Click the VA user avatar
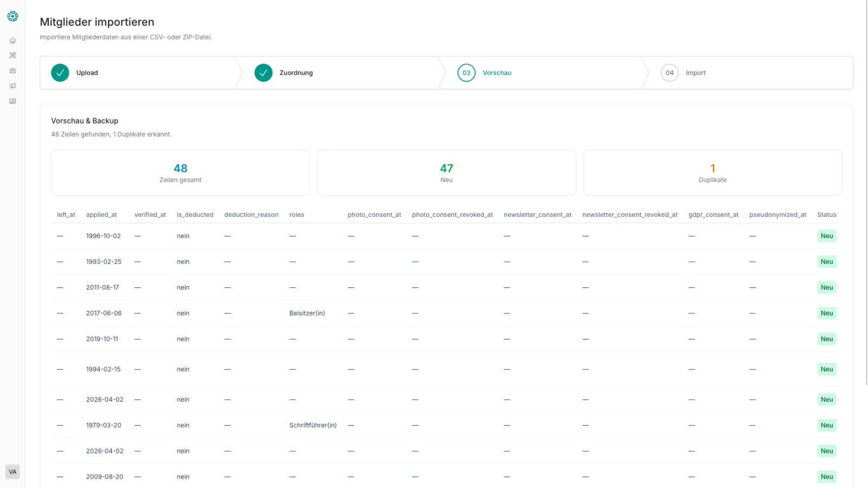This screenshot has height=488, width=868. click(x=12, y=472)
